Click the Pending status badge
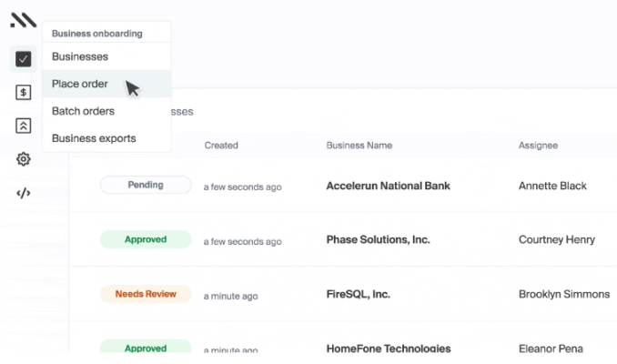617x364 pixels. pos(146,185)
